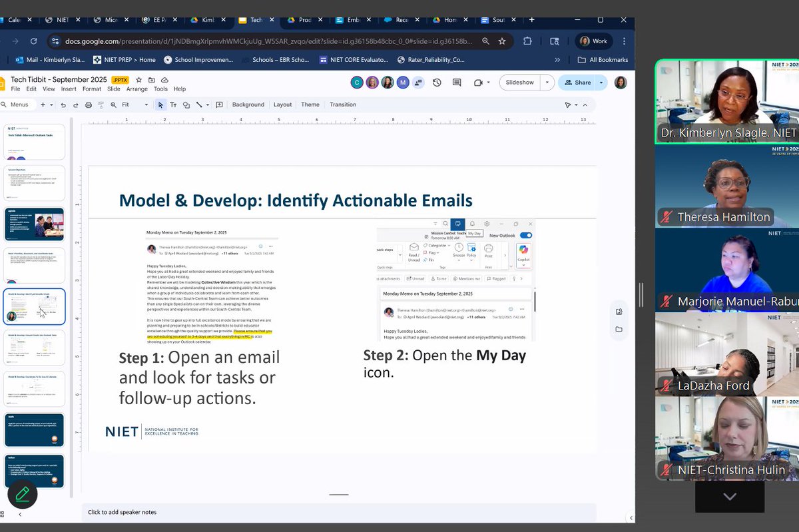799x532 pixels.
Task: Click the green pencil annotate button
Action: click(x=22, y=494)
